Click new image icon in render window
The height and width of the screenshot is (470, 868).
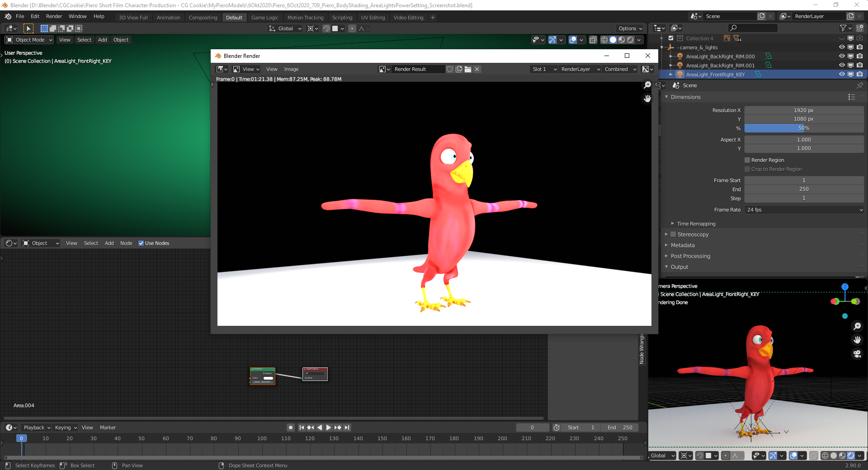pos(459,69)
